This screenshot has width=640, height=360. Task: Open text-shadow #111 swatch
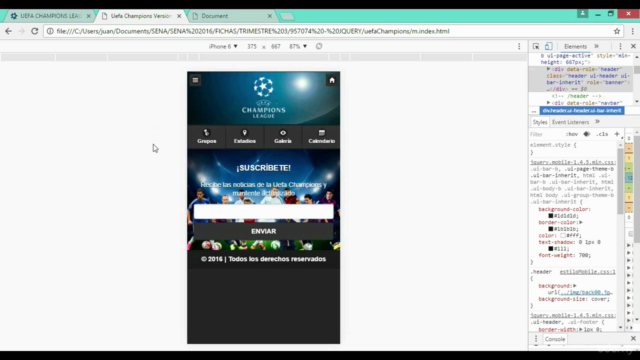pos(551,249)
